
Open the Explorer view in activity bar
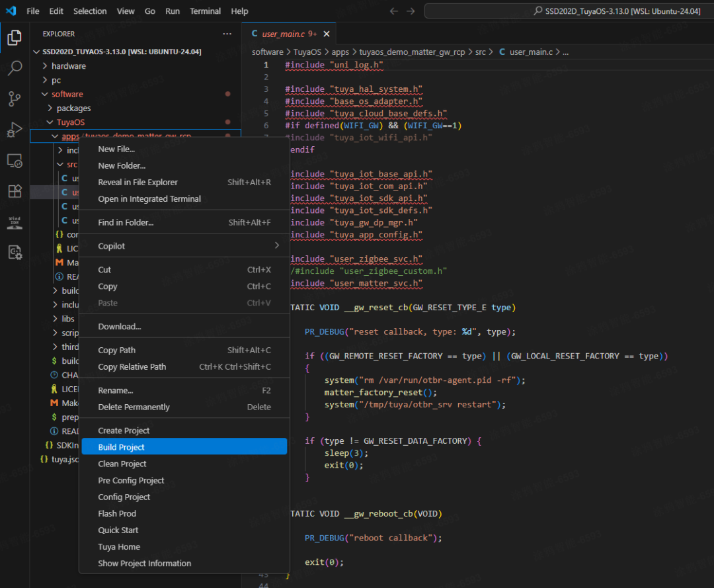pyautogui.click(x=15, y=38)
